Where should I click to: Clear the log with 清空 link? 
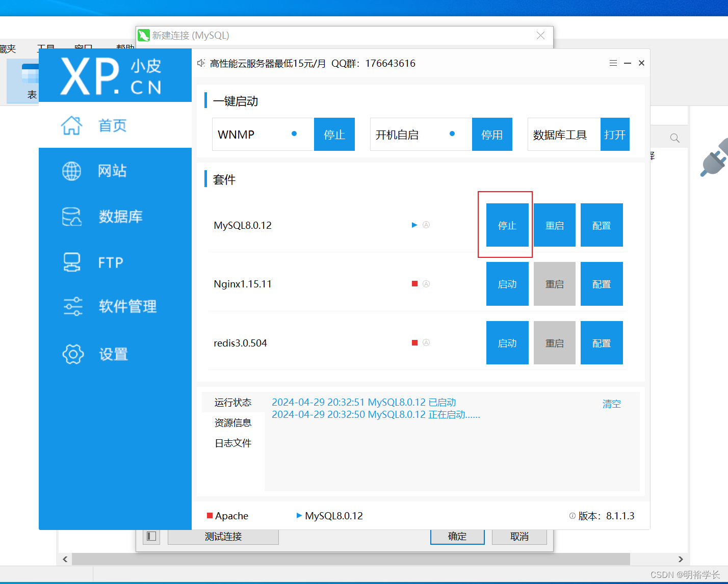point(612,404)
